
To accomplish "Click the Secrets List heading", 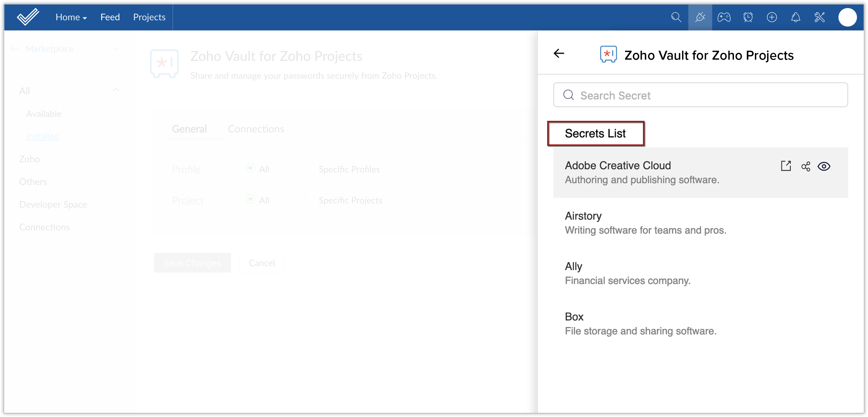I will click(595, 133).
